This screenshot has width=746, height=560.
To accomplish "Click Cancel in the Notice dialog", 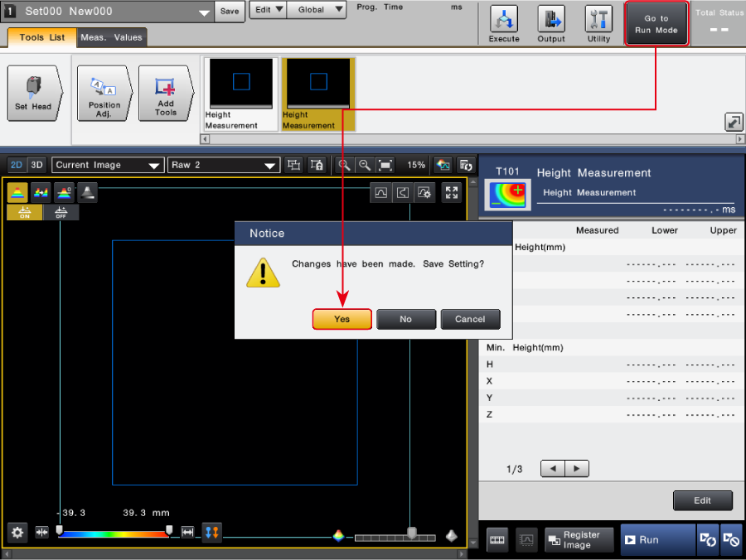I will click(x=470, y=319).
